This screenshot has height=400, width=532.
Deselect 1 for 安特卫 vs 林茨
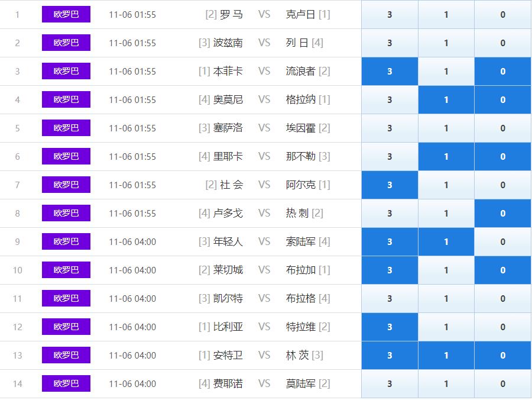point(446,355)
